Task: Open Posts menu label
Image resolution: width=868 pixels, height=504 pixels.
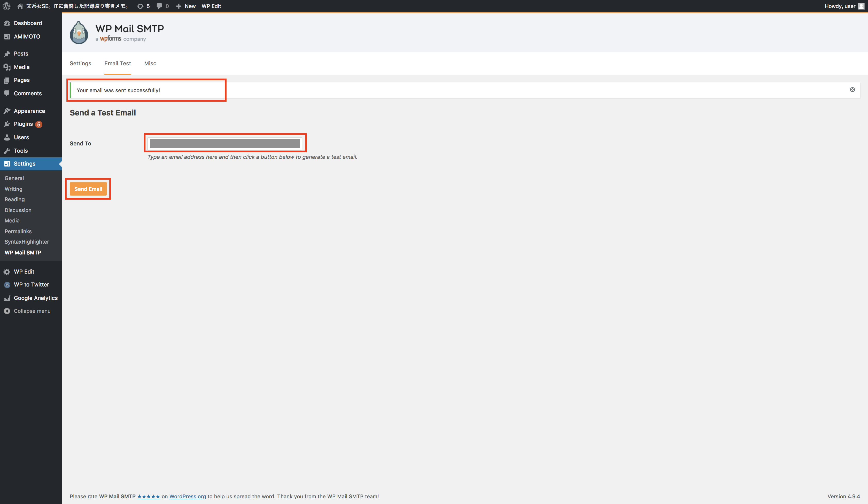Action: pos(21,54)
